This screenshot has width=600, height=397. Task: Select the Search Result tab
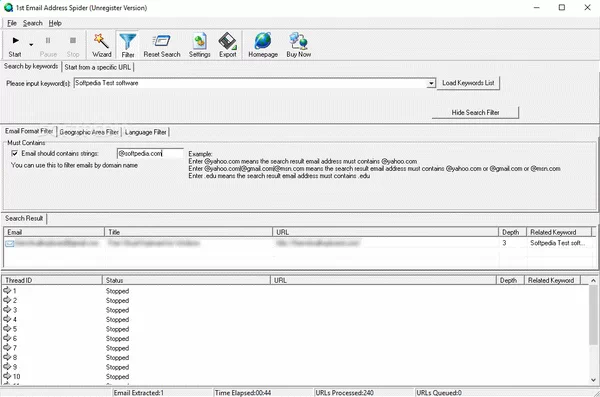(x=24, y=218)
